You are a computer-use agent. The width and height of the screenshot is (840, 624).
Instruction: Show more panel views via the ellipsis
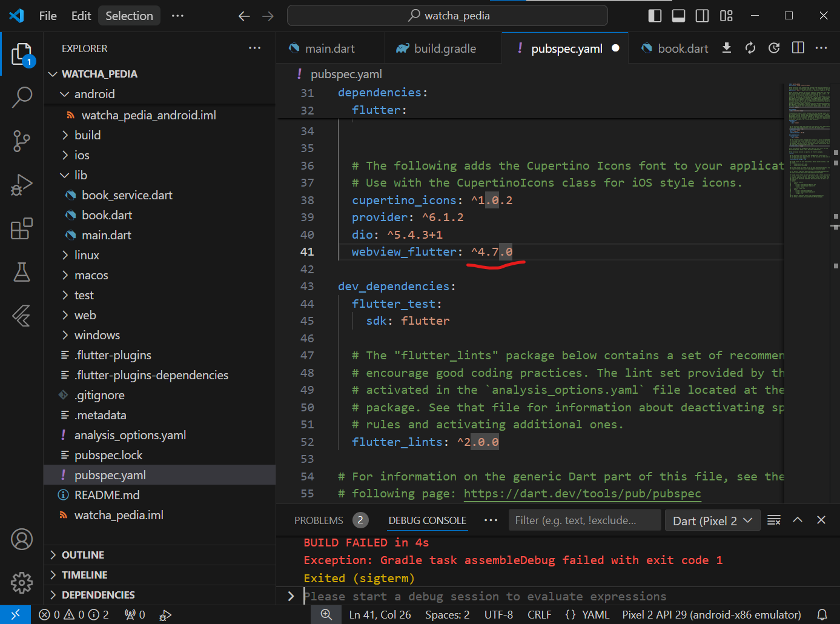click(491, 520)
